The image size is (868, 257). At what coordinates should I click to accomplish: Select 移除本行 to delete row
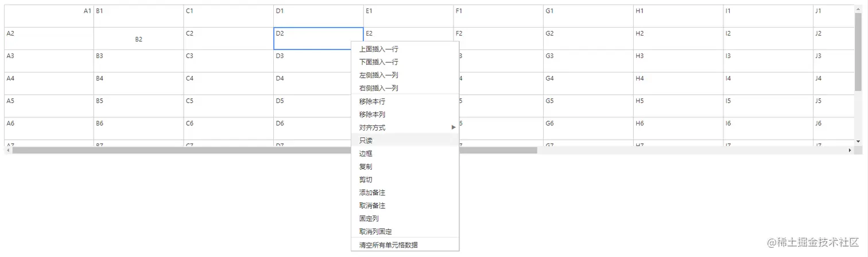(x=372, y=101)
